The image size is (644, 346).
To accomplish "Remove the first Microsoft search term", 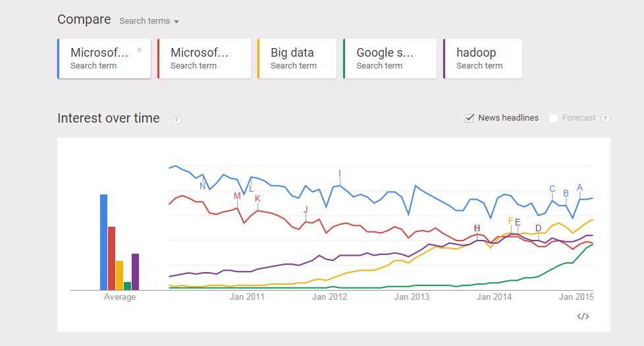I will point(139,49).
